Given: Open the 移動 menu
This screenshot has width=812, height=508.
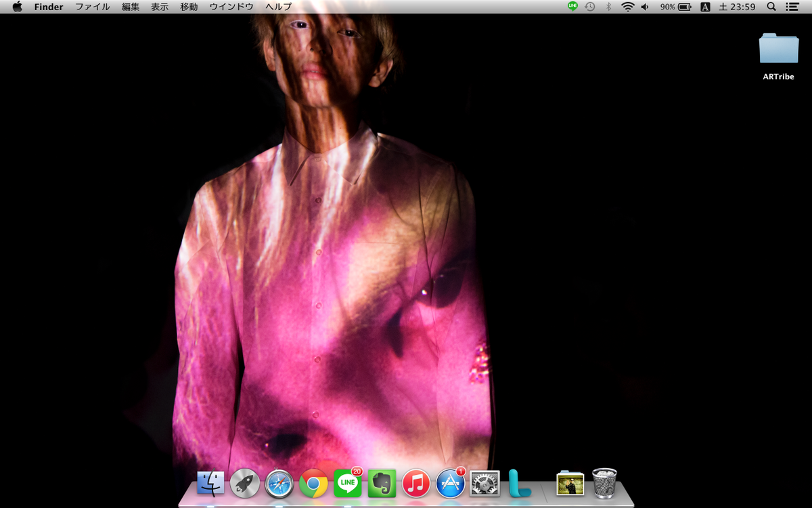Looking at the screenshot, I should (x=189, y=7).
